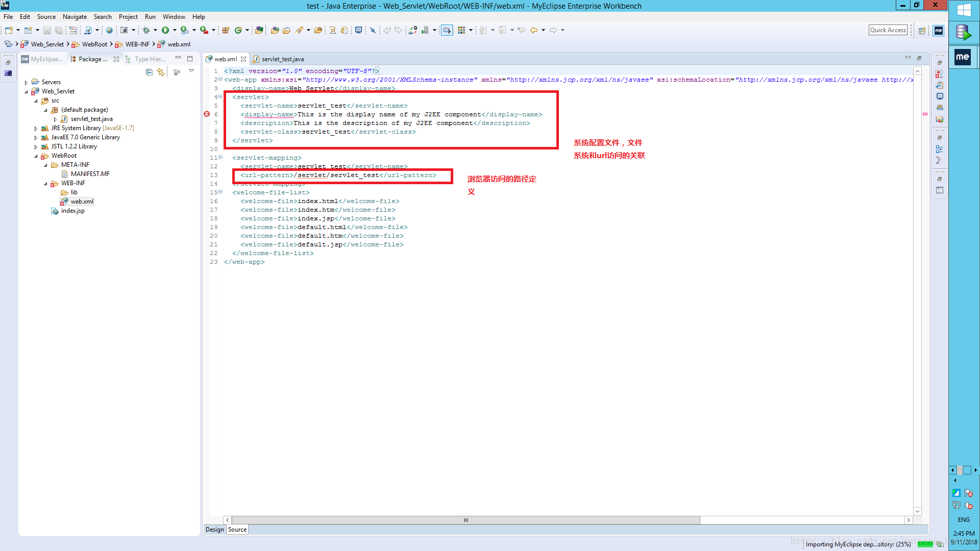Open the MyEclipse perspective icon

(938, 31)
